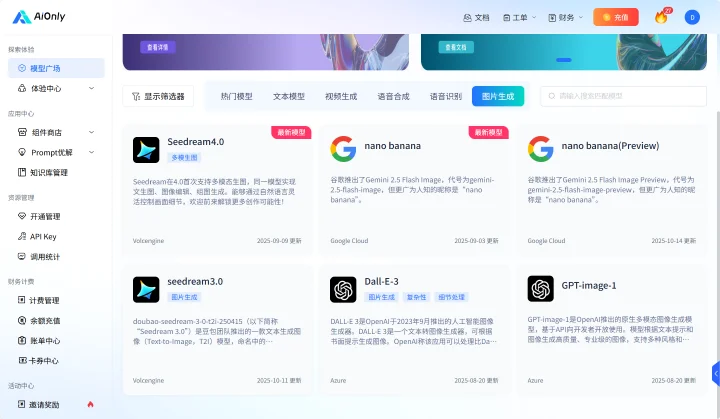Click the AiOnly logo
This screenshot has height=419, width=720.
point(39,17)
